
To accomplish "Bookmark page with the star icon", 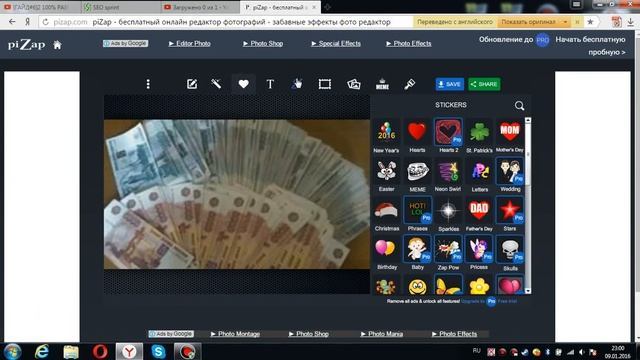I will (x=590, y=22).
